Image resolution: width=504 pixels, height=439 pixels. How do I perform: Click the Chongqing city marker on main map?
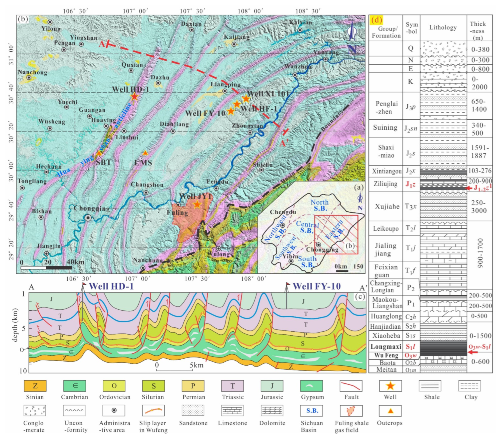coord(88,218)
